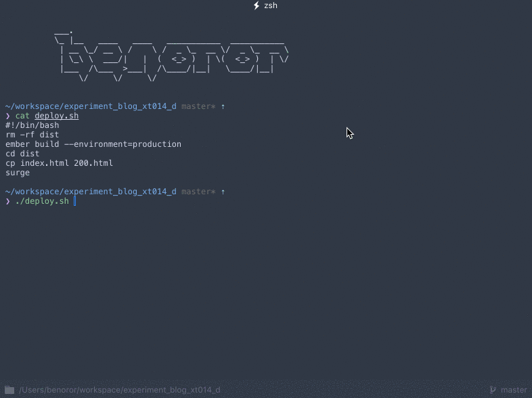Click master* in the second prompt

(x=198, y=192)
